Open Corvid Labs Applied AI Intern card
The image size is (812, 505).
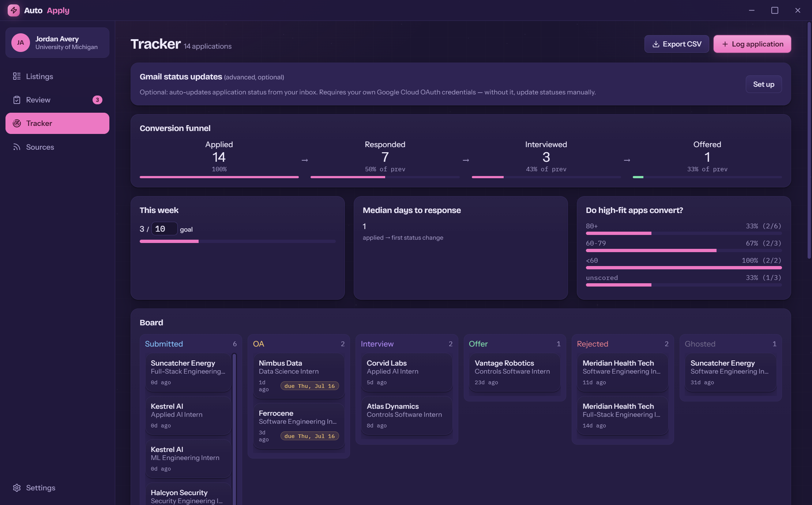(407, 372)
